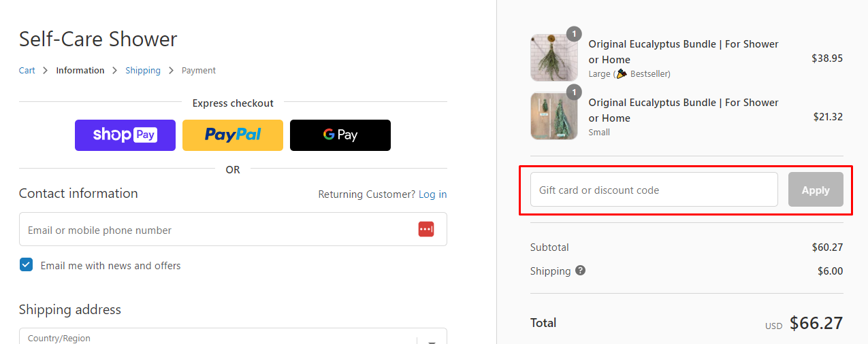
Task: Pay with the PayPal express button
Action: [233, 135]
